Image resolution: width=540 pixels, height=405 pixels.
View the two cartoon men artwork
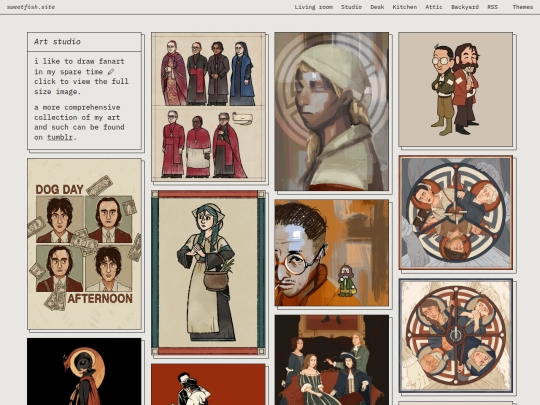click(x=455, y=90)
